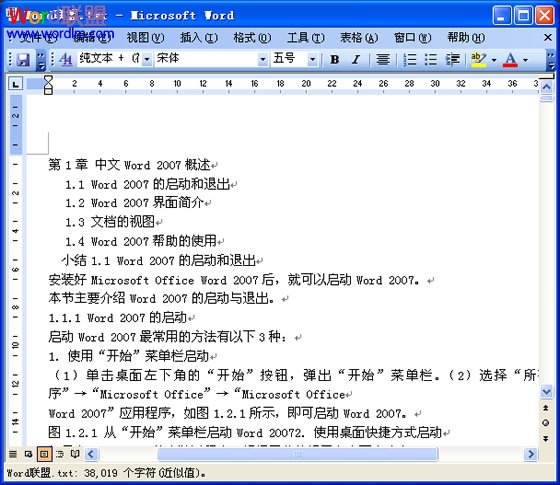
Task: Click the vertical scrollbar down arrow
Action: tap(546, 392)
